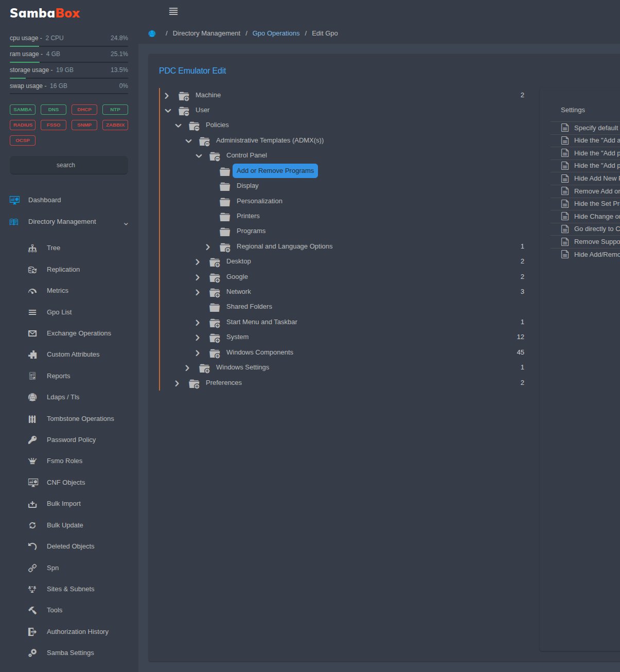Open Dashboard from the sidebar
The width and height of the screenshot is (620, 672).
[44, 200]
